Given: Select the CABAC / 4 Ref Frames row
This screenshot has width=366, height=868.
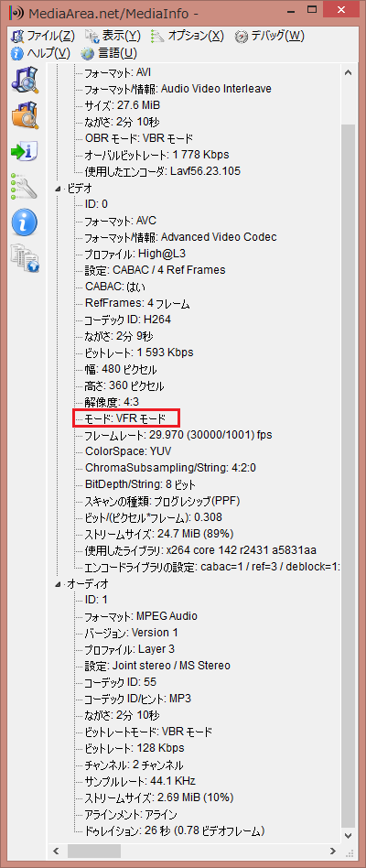Looking at the screenshot, I should click(155, 269).
